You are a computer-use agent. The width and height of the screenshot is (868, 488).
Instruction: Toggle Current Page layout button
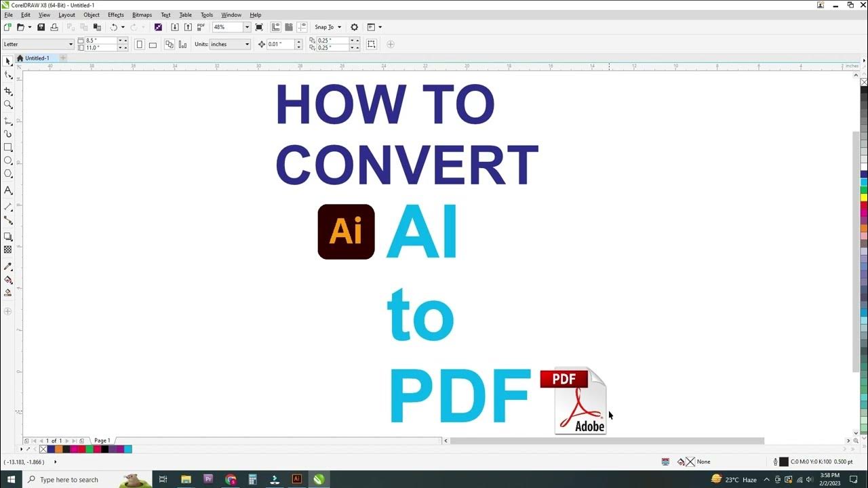coord(182,44)
